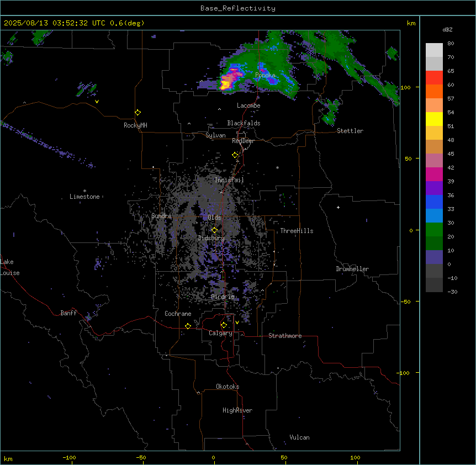Click the Olds label
Viewport: 476px width, 465px height.
point(214,218)
